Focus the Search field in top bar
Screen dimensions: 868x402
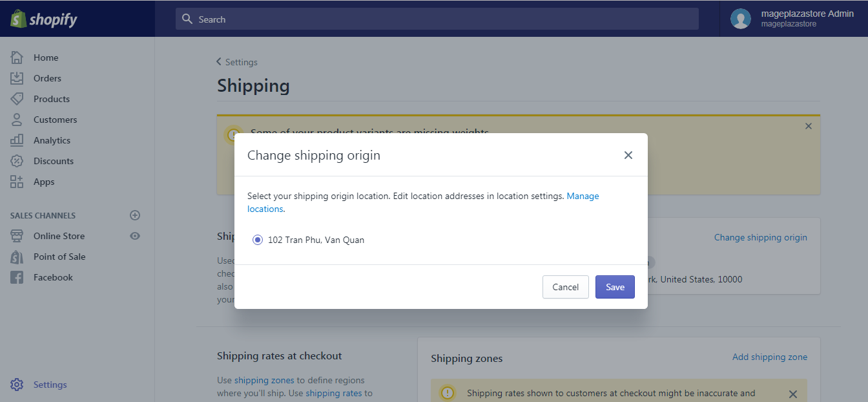tap(437, 19)
